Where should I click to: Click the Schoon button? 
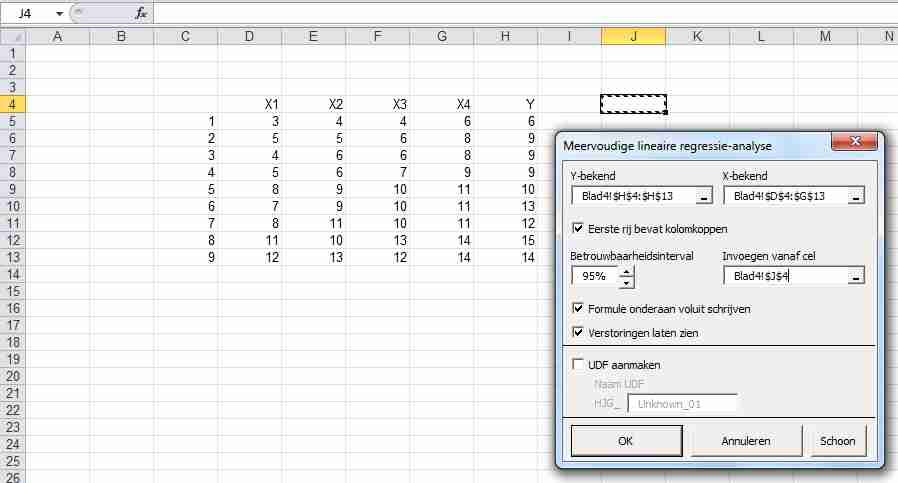pos(837,441)
